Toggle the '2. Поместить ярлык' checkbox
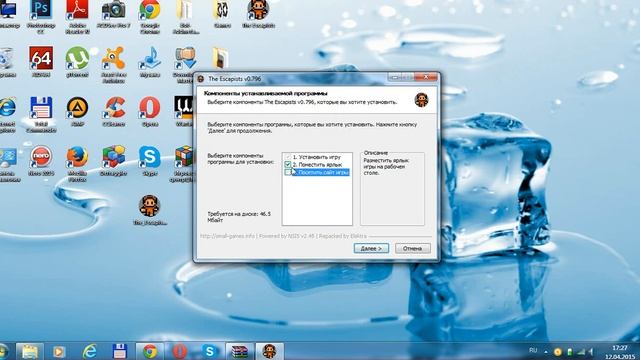This screenshot has height=360, width=640. pos(288,164)
